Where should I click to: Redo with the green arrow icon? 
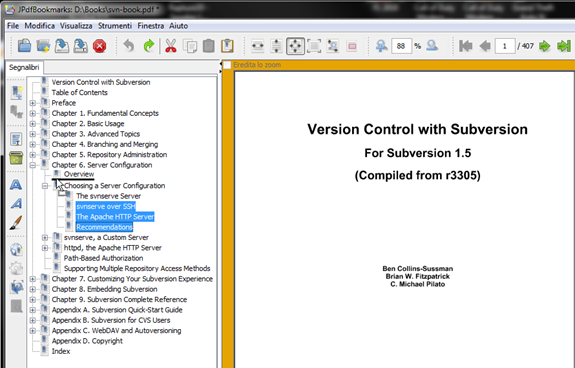click(x=149, y=46)
